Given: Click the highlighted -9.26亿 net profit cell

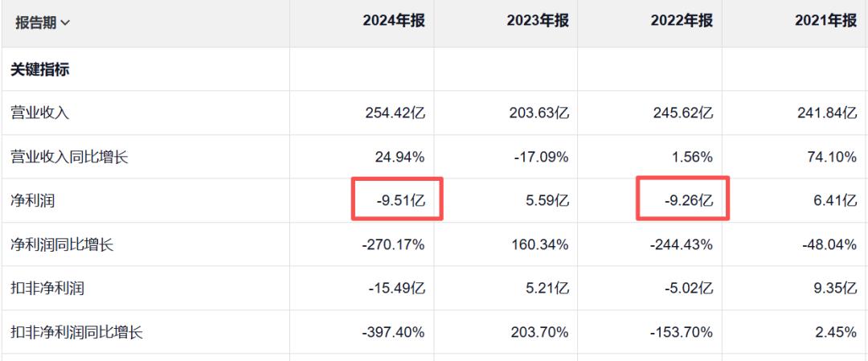Looking at the screenshot, I should pyautogui.click(x=685, y=201).
